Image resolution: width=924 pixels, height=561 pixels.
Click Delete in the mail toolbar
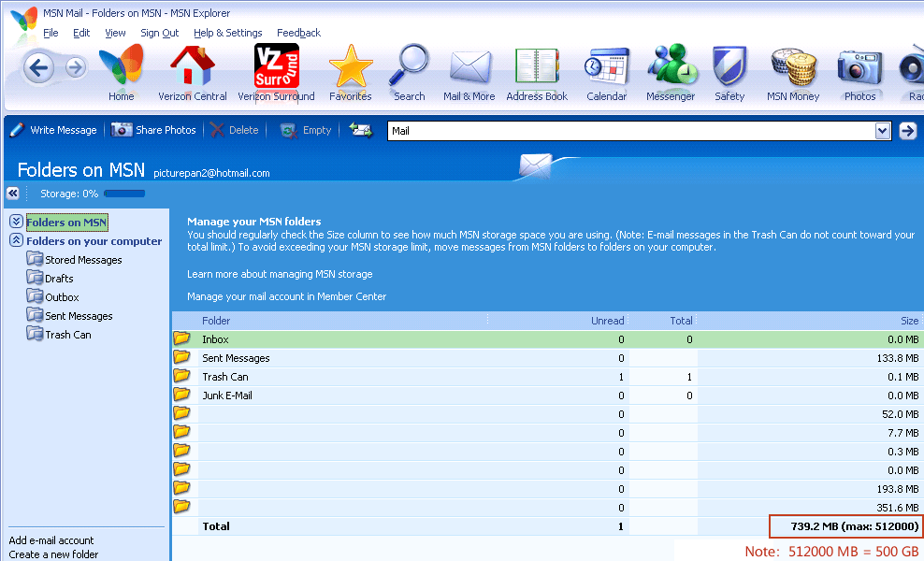coord(235,130)
